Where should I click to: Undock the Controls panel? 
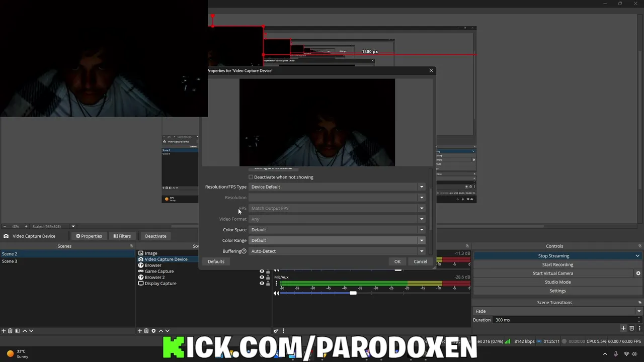click(640, 246)
